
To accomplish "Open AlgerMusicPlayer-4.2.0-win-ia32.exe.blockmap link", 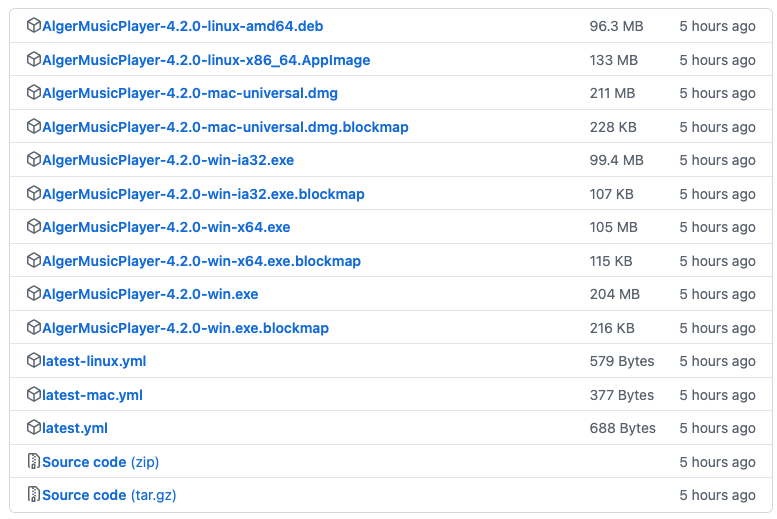I will click(x=203, y=194).
